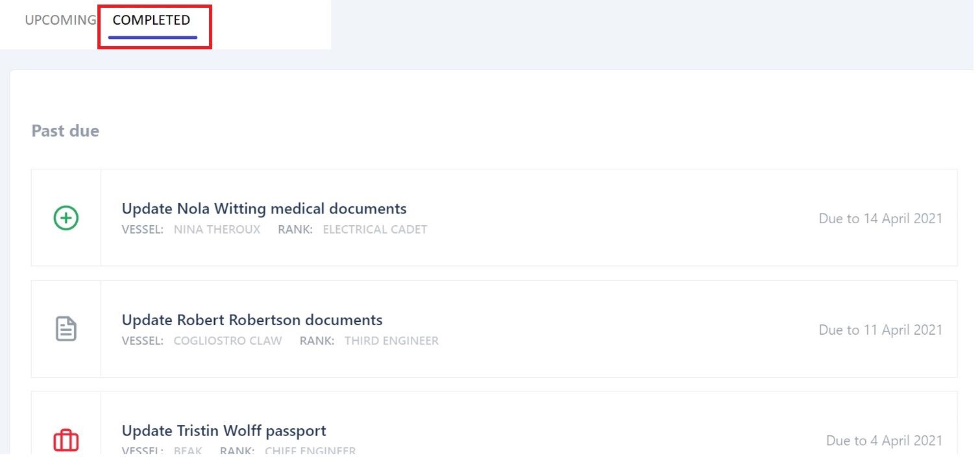The height and width of the screenshot is (462, 980).
Task: Click vessel name BEAK
Action: tap(188, 451)
